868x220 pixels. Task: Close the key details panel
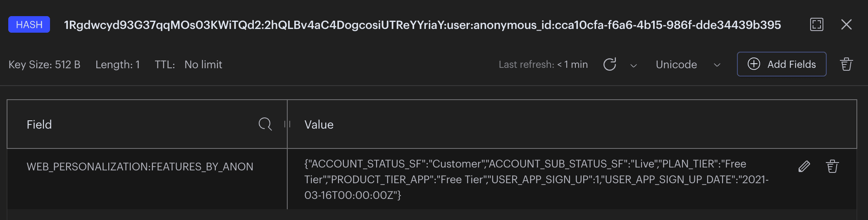(846, 24)
